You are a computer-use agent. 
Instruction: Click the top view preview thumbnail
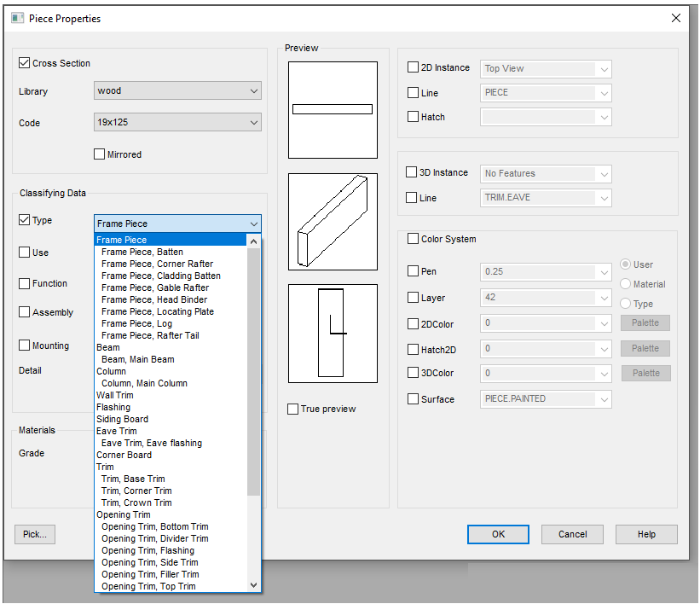(333, 109)
